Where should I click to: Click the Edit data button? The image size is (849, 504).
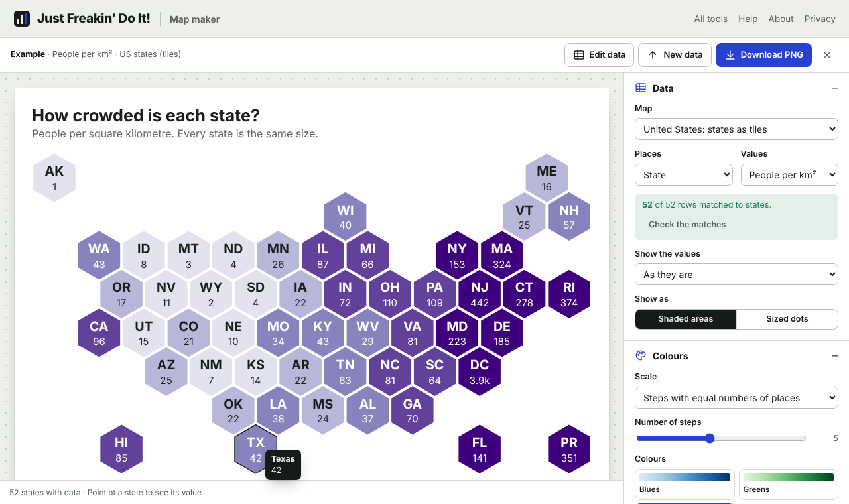[x=600, y=55]
